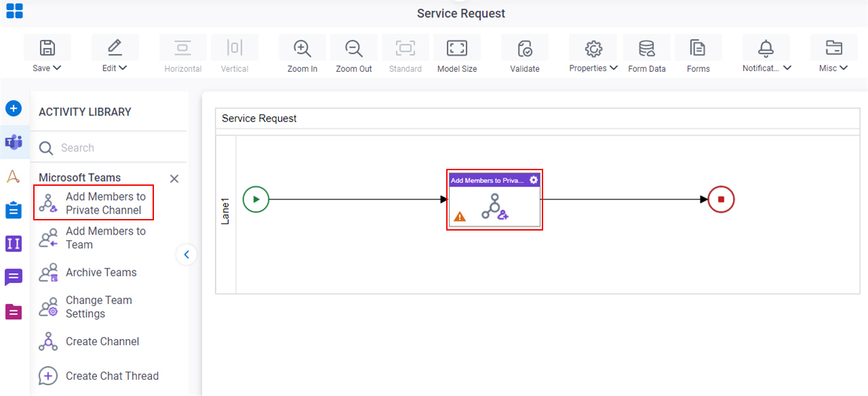Click the Model Size icon
868x396 pixels.
point(456,48)
